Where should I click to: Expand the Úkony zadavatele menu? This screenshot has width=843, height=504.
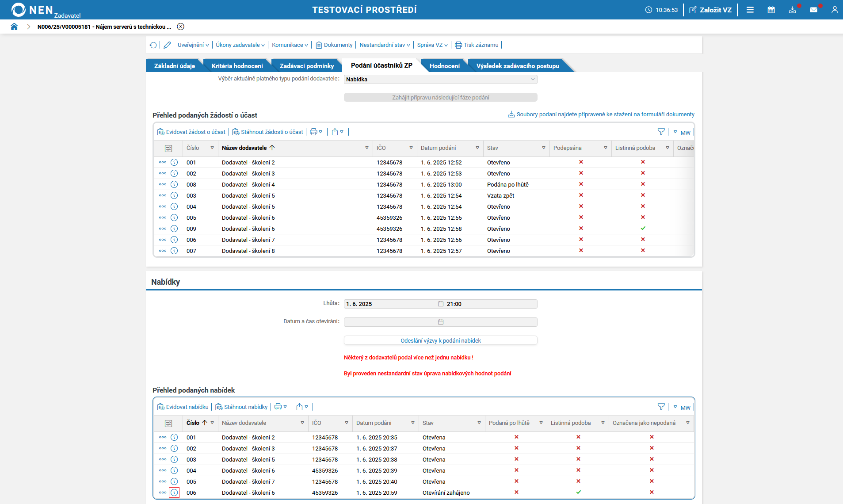pyautogui.click(x=240, y=45)
